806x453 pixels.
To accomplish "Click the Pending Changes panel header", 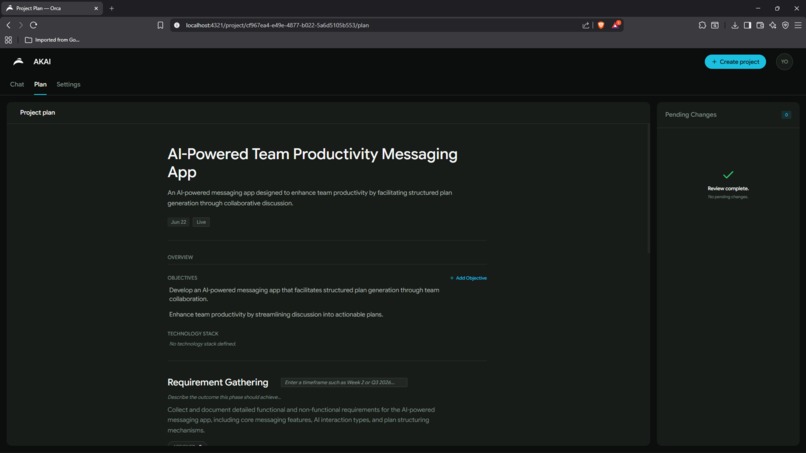I will (690, 115).
